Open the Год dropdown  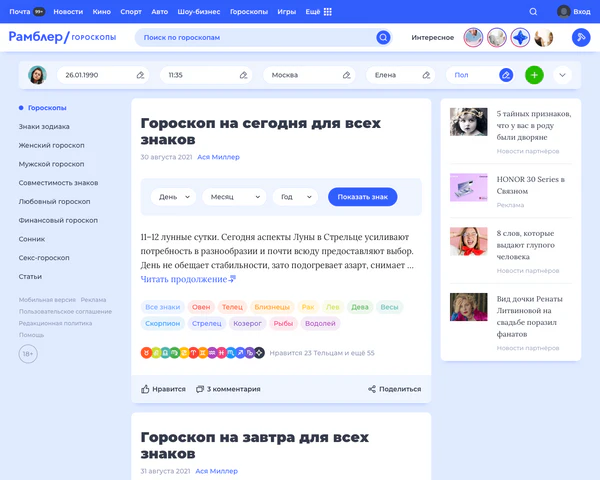point(295,197)
